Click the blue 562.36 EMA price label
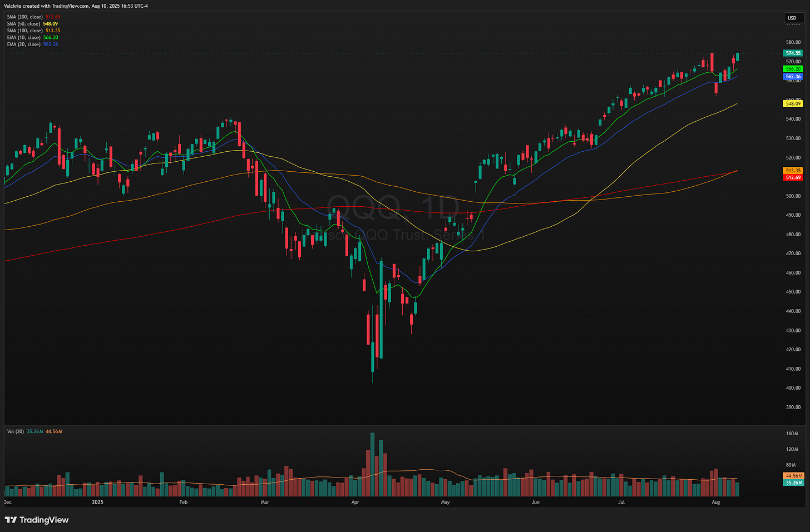Screen dimensions: 810x532 click(793, 77)
